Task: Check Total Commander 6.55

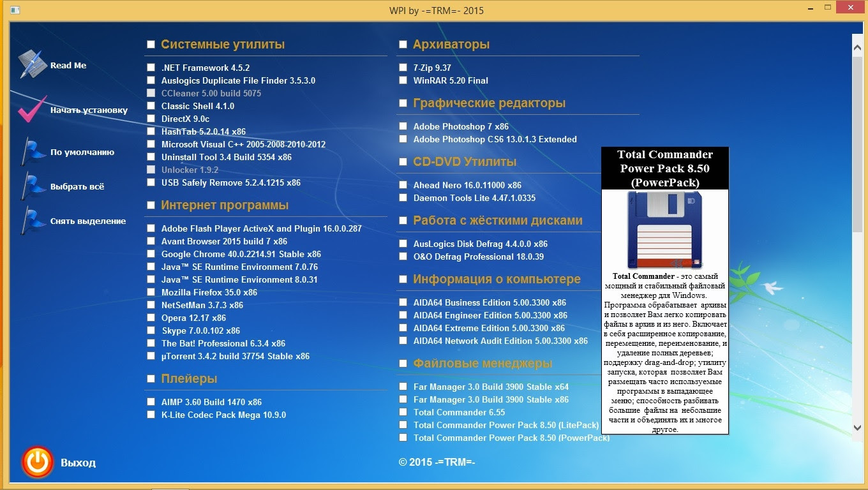Action: 403,412
